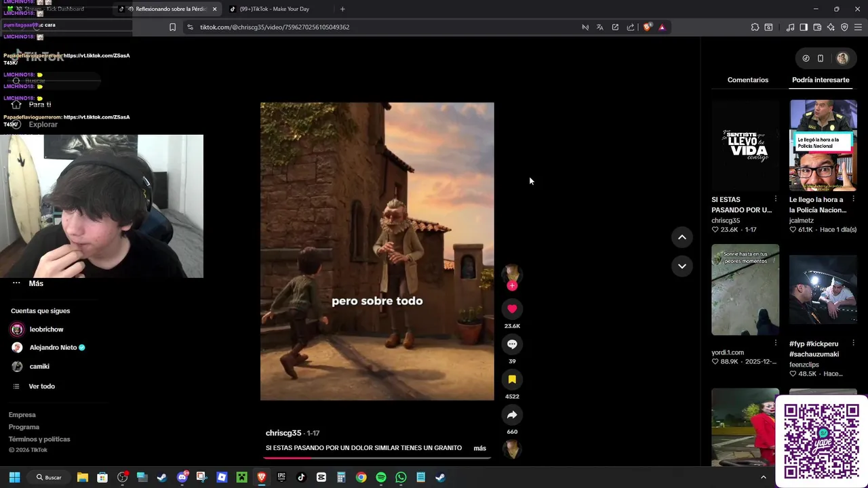Open Términos y políticas footer link
This screenshot has width=868, height=488.
tap(39, 439)
